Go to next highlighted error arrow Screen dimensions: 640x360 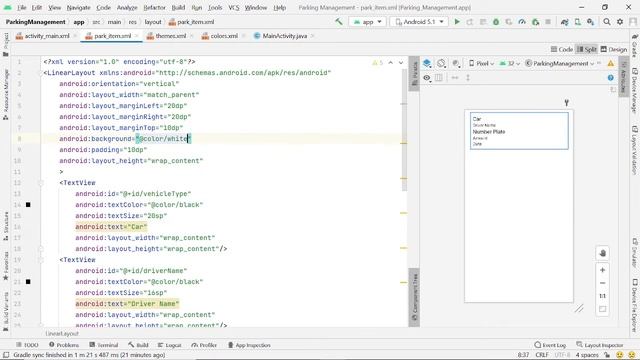pyautogui.click(x=401, y=62)
